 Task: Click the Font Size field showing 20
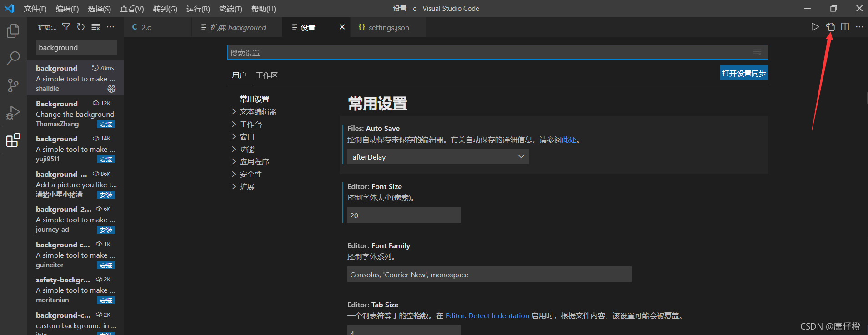(x=404, y=215)
